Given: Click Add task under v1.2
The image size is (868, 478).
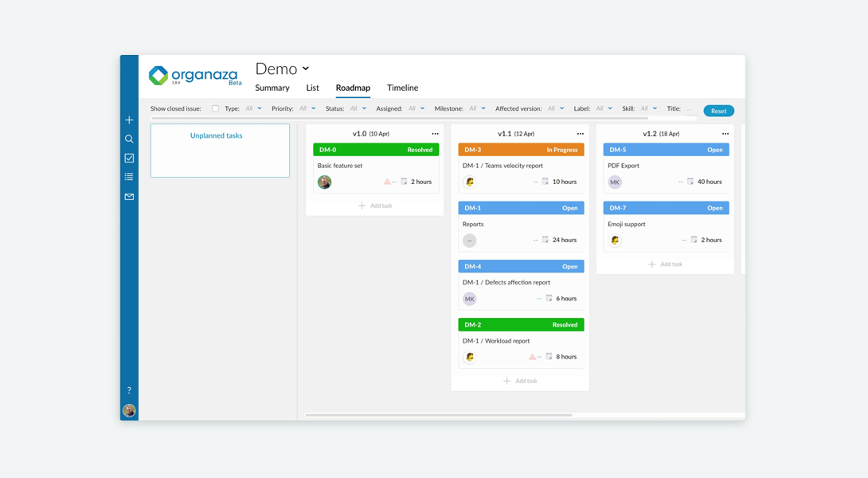Looking at the screenshot, I should [x=665, y=264].
